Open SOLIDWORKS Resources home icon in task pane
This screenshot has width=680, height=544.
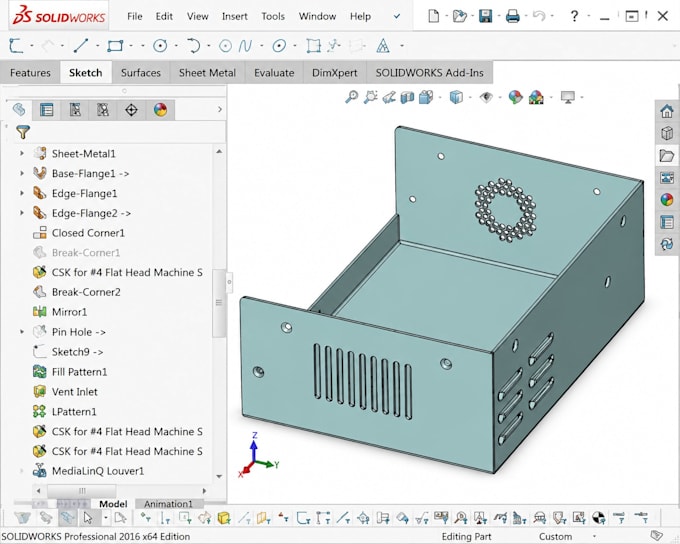click(667, 111)
